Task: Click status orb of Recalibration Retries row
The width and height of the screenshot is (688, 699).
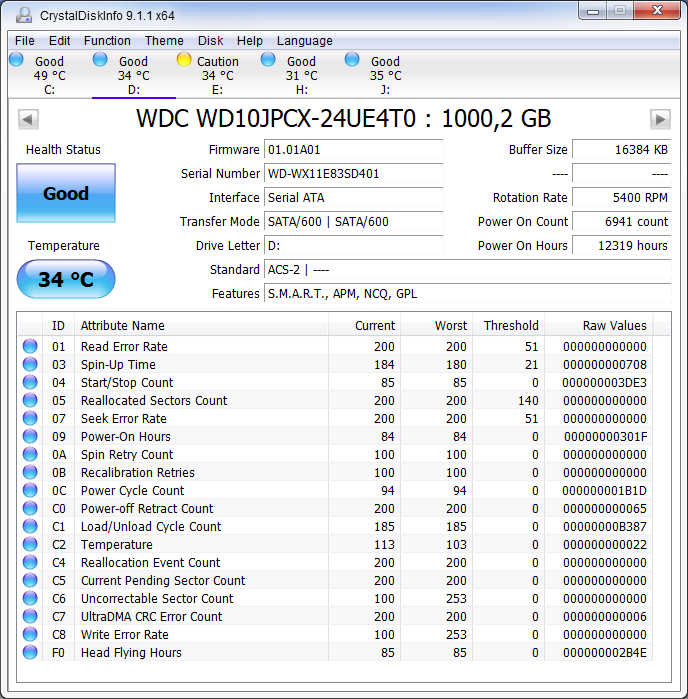Action: click(x=30, y=472)
